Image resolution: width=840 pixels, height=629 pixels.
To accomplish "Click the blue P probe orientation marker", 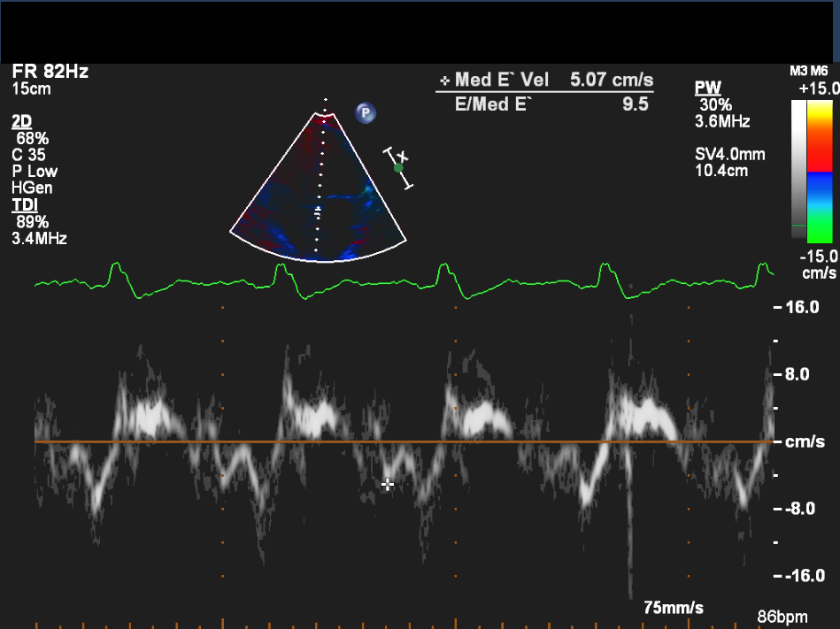I will coord(366,112).
